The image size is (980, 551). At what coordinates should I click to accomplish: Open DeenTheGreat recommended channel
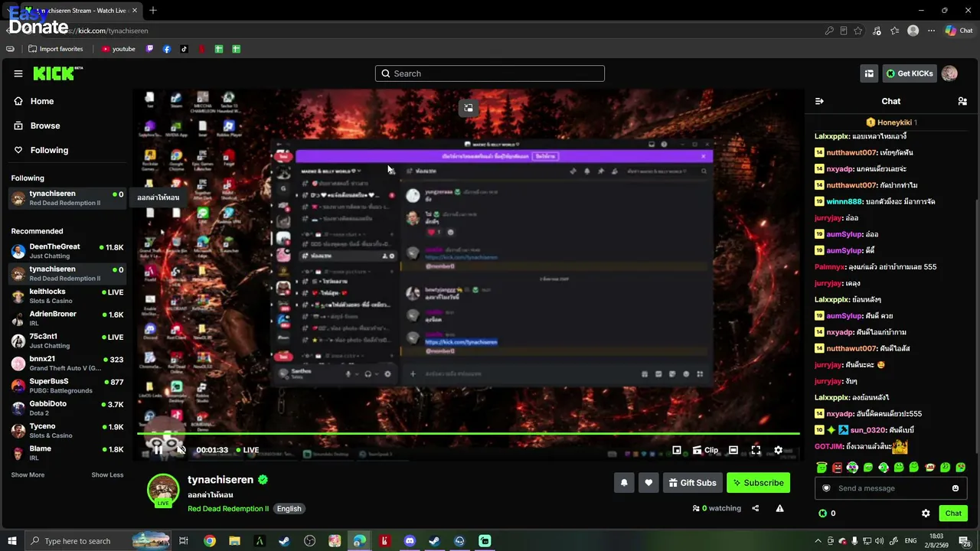(67, 251)
